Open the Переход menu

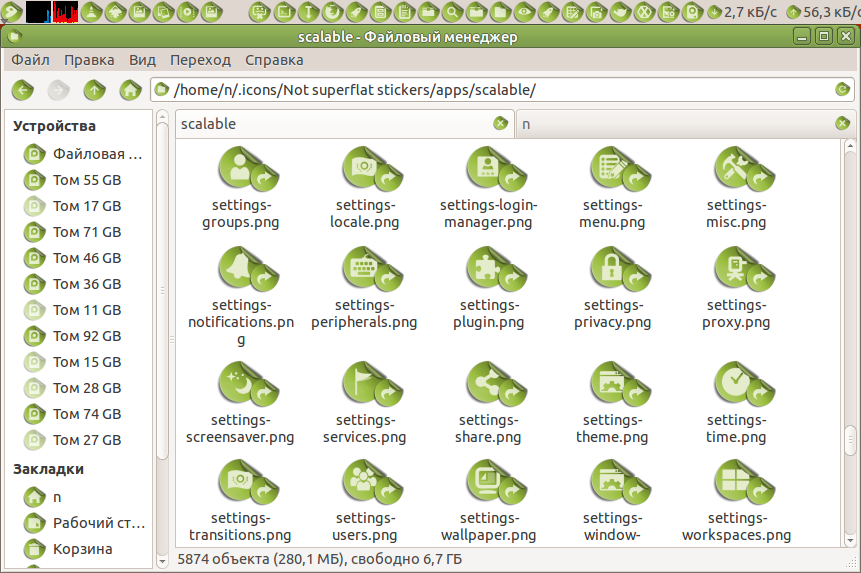coord(200,60)
